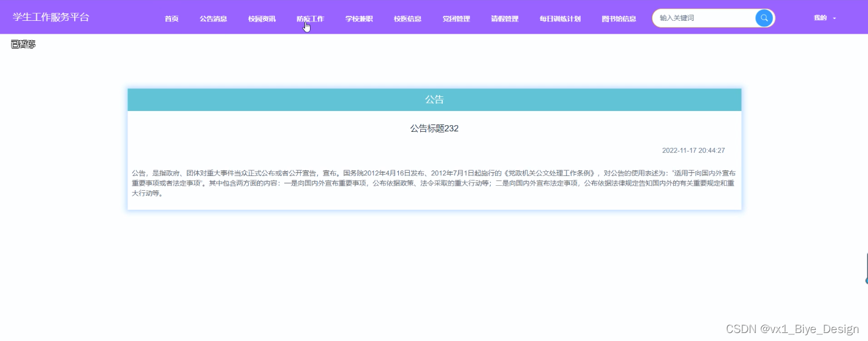
Task: Click the 公告 panel header
Action: click(x=434, y=99)
